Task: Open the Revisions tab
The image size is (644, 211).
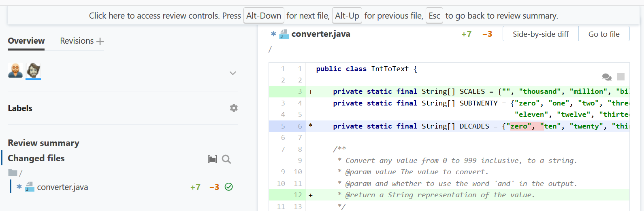Action: click(x=77, y=41)
